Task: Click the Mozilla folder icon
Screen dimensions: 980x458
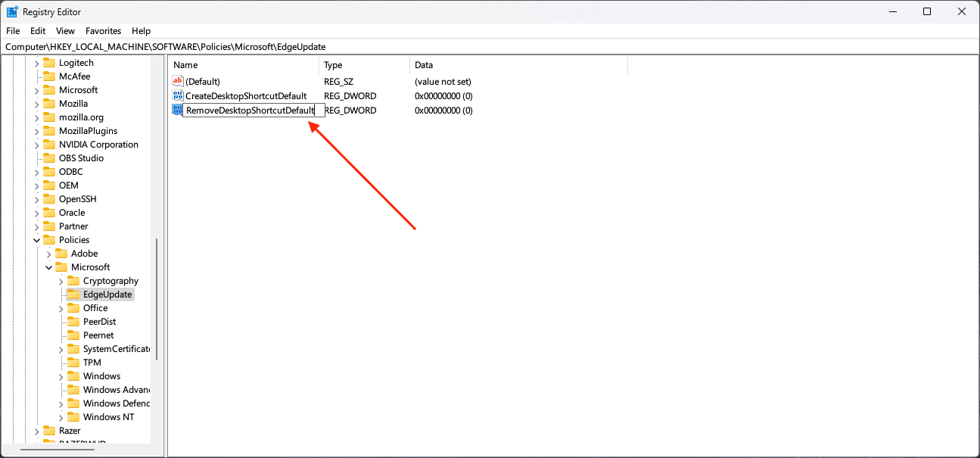Action: (49, 104)
